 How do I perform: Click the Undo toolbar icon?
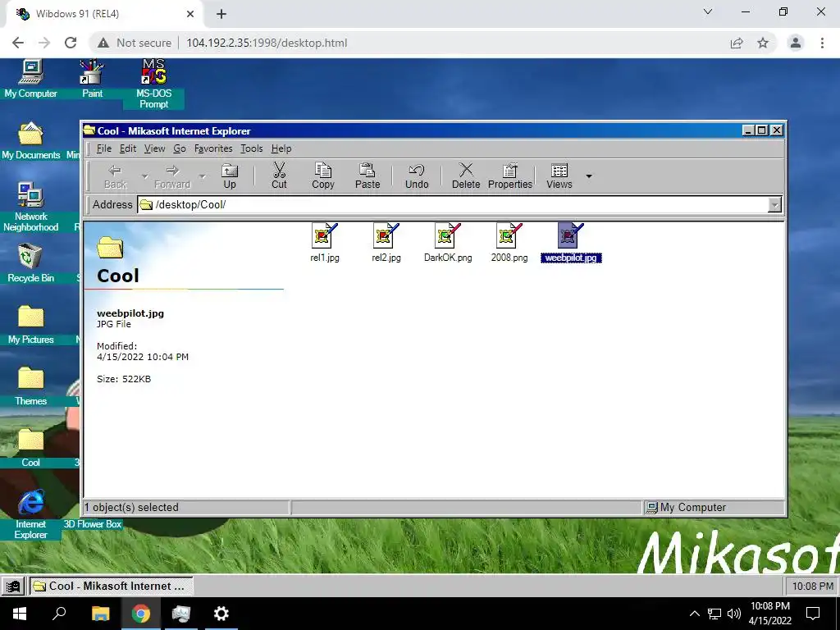(x=416, y=176)
